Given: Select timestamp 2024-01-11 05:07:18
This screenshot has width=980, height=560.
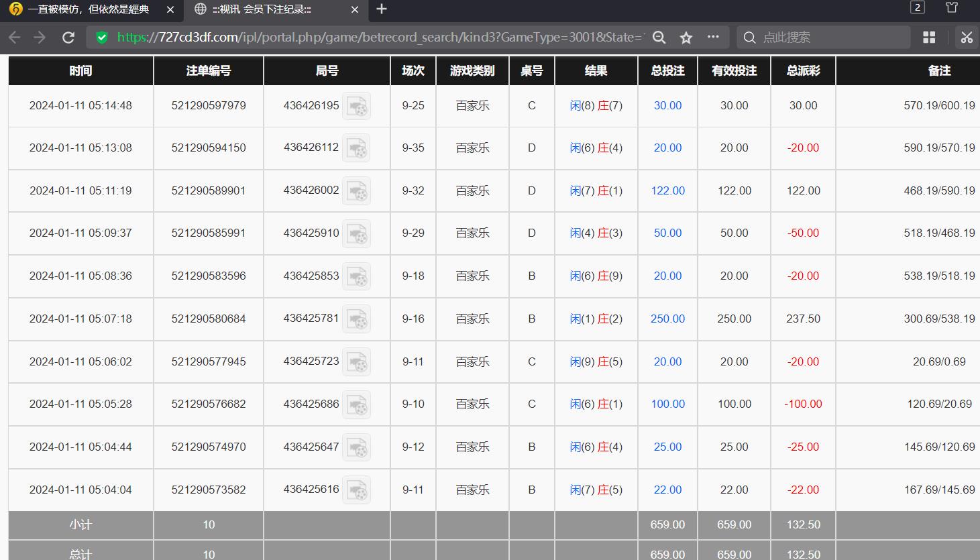Looking at the screenshot, I should coord(80,319).
